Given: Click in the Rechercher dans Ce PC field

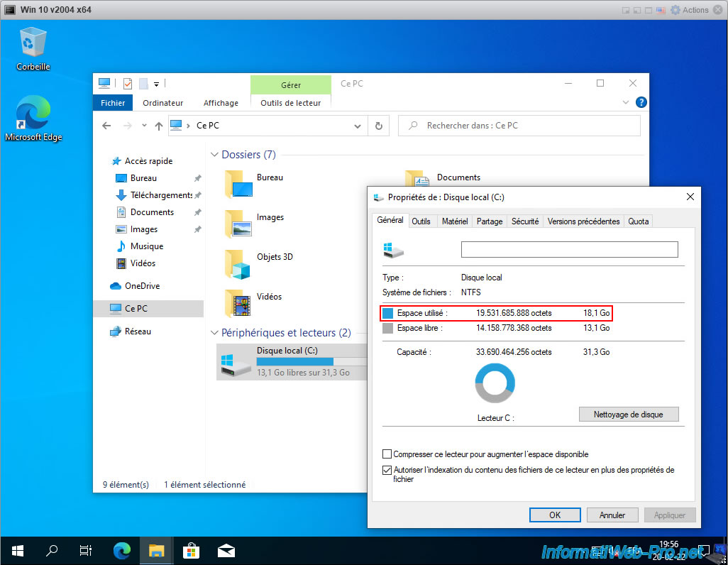Looking at the screenshot, I should [x=519, y=126].
